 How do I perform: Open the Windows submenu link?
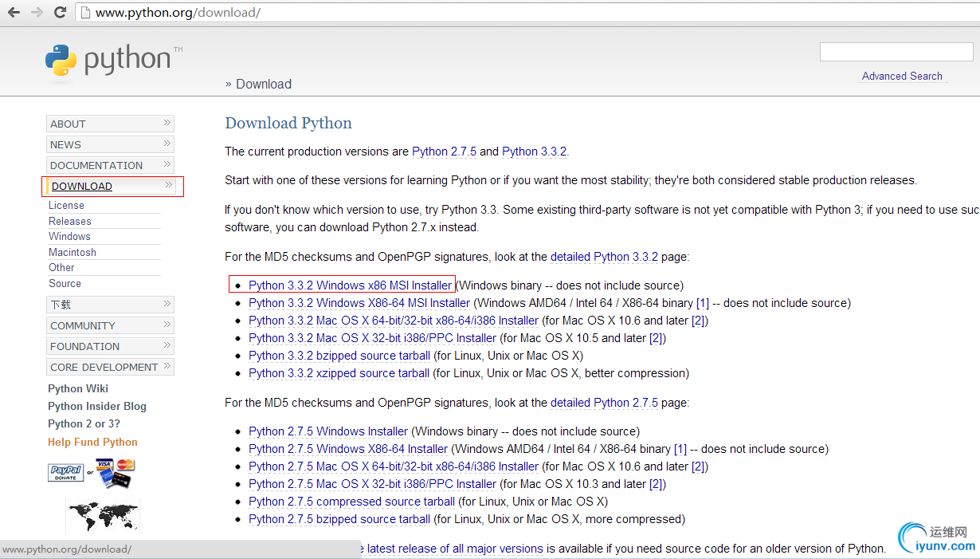coord(69,236)
